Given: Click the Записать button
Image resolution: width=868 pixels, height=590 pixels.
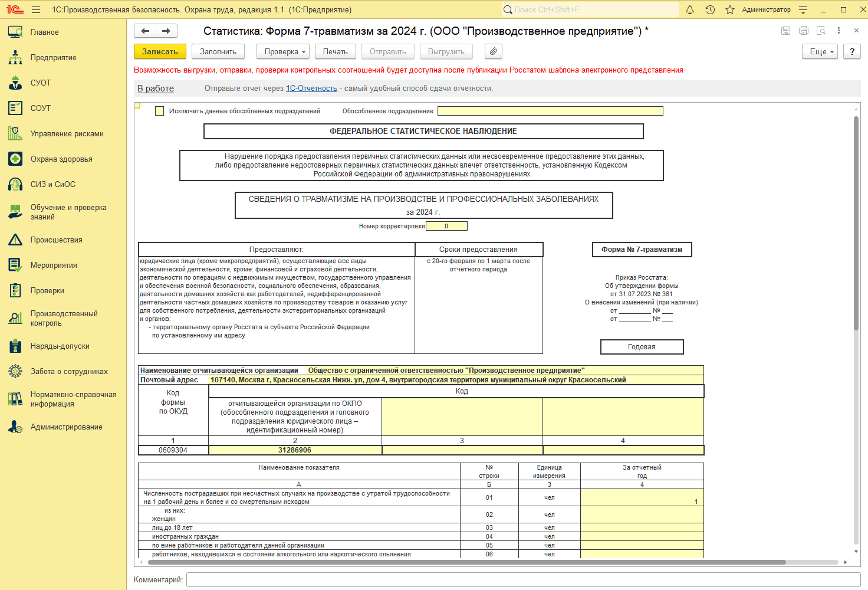Looking at the screenshot, I should tap(160, 52).
